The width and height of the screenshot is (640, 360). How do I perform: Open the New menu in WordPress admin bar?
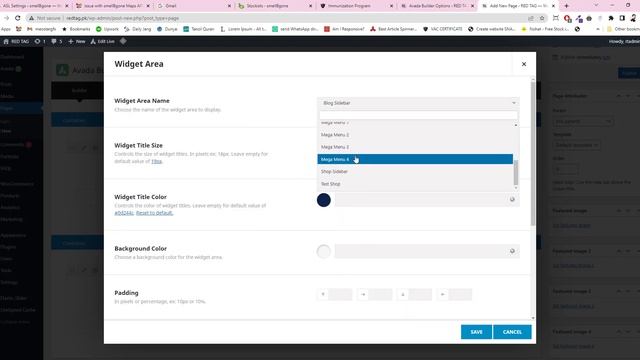click(x=77, y=41)
